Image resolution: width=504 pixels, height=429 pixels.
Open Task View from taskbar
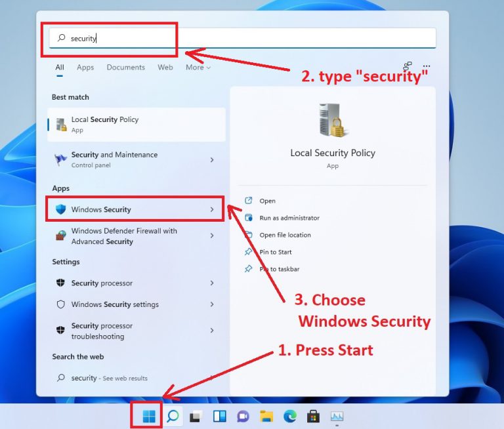point(195,417)
